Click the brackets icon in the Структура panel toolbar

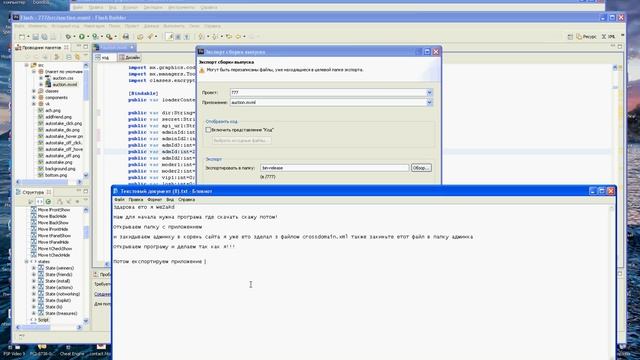(39, 202)
